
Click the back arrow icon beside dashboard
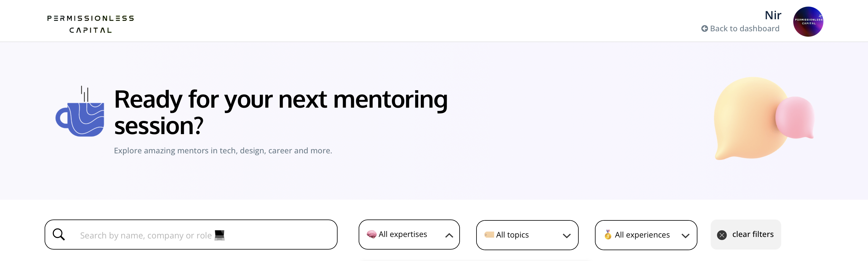704,29
